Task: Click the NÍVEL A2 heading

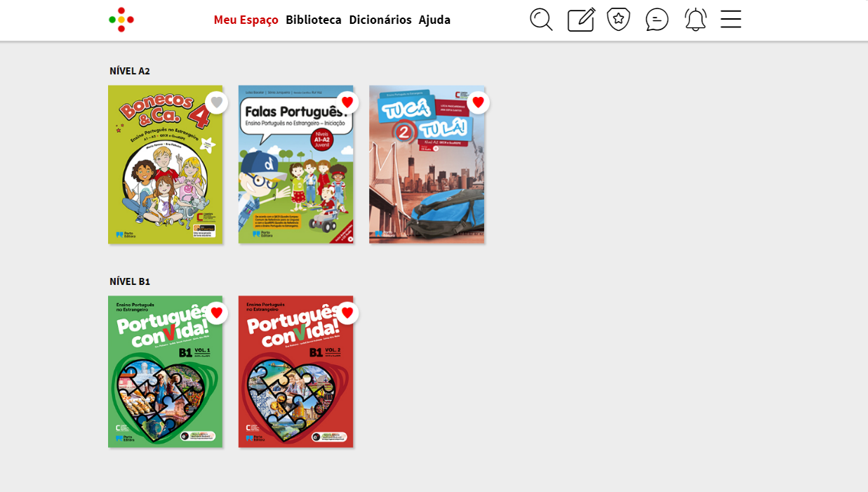Action: (130, 71)
